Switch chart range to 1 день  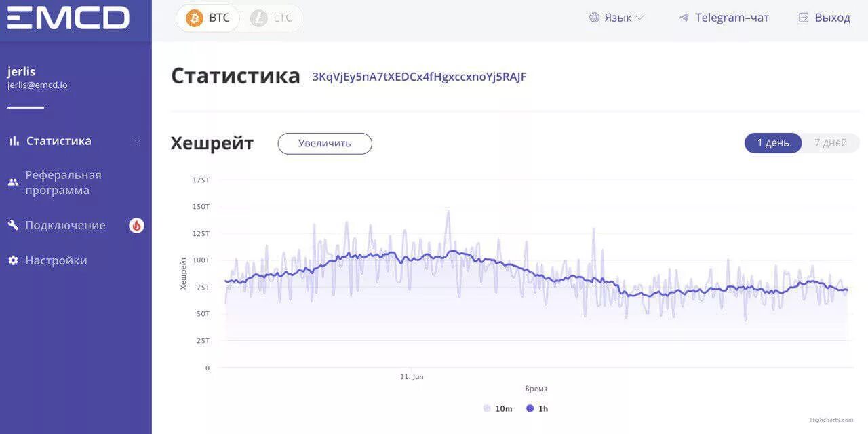tap(773, 143)
